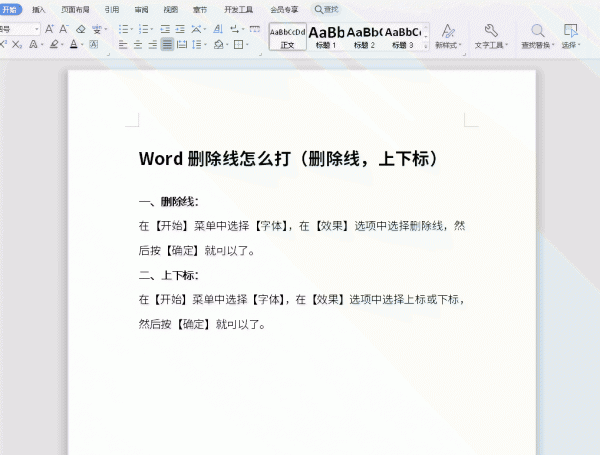Viewport: 600px width, 455px height.
Task: Apply the 正文 style
Action: 287,37
